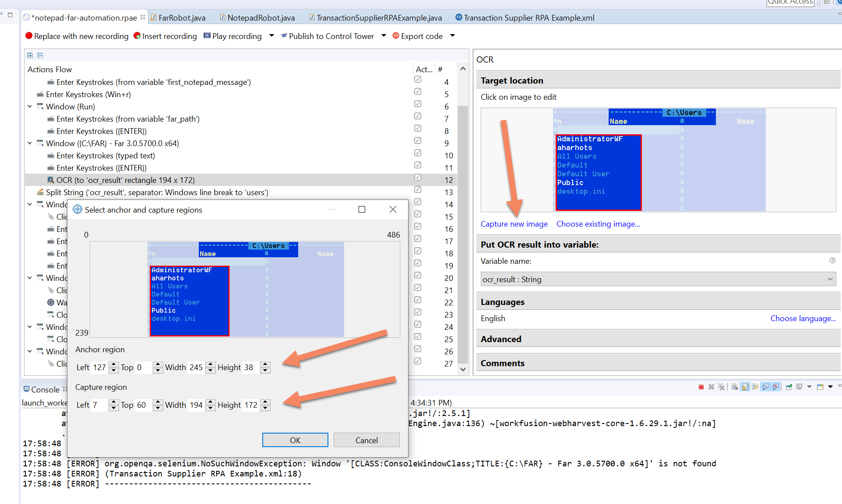Click the Play recording icon
This screenshot has width=842, height=504.
click(207, 36)
